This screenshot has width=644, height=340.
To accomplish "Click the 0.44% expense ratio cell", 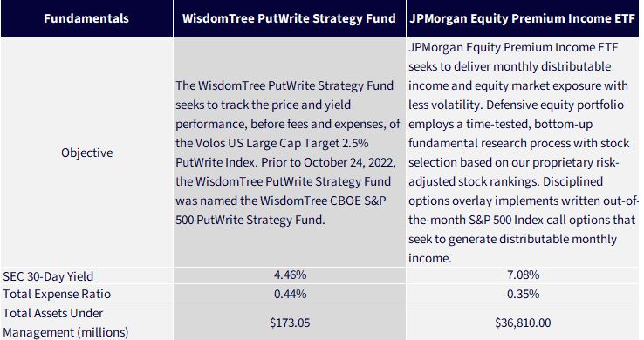I will (290, 294).
